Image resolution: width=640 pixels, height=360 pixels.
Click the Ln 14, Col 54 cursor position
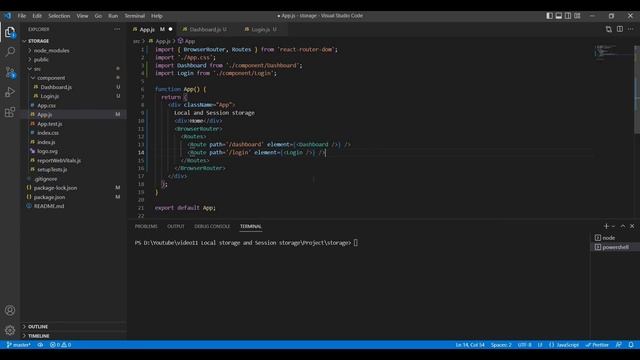470,345
